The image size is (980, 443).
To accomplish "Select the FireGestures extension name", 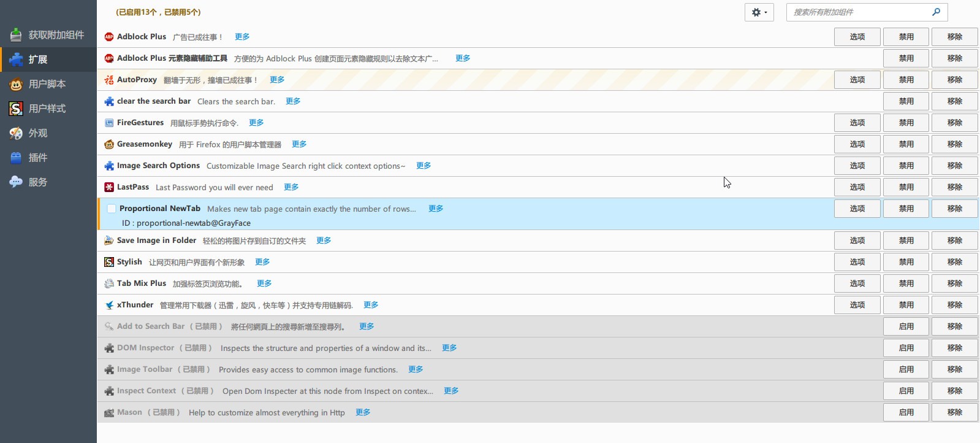I will click(140, 123).
